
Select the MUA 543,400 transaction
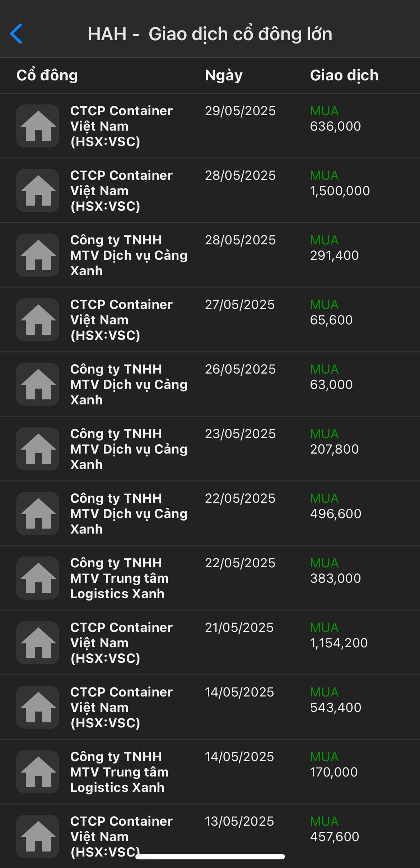pos(335,700)
